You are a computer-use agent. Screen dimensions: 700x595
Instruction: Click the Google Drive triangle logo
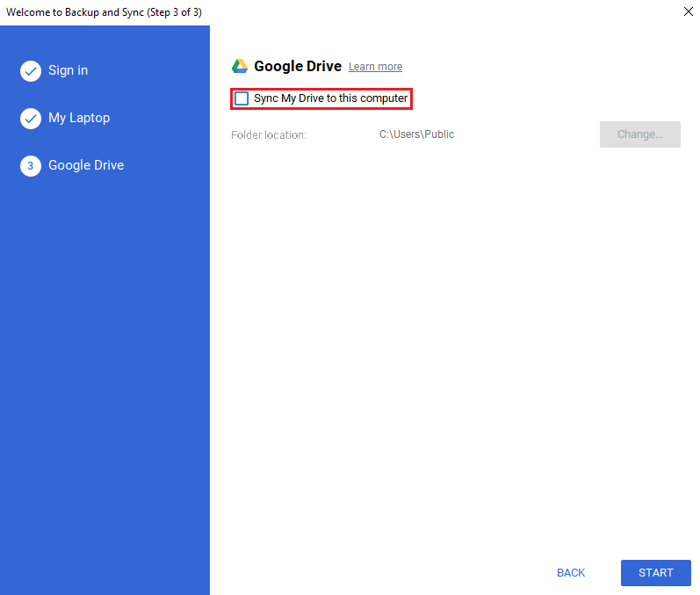[x=240, y=67]
